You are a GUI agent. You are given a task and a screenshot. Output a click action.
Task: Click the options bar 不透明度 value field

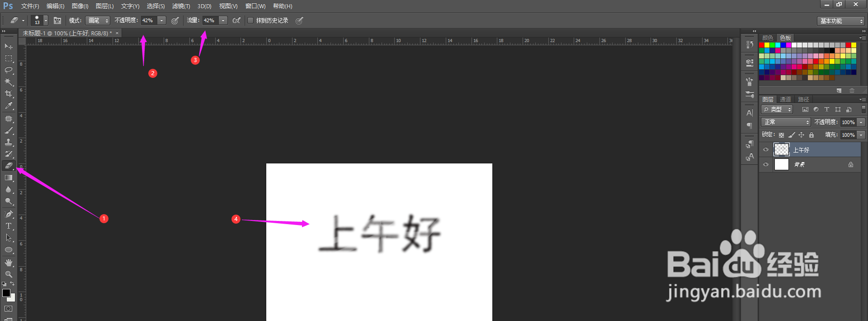pyautogui.click(x=149, y=20)
